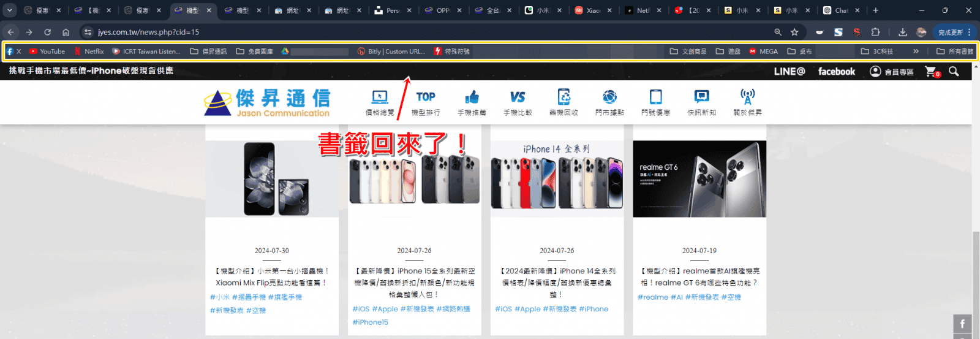Open the shopping cart icon in header
Viewport: 980px width, 339px height.
click(932, 72)
